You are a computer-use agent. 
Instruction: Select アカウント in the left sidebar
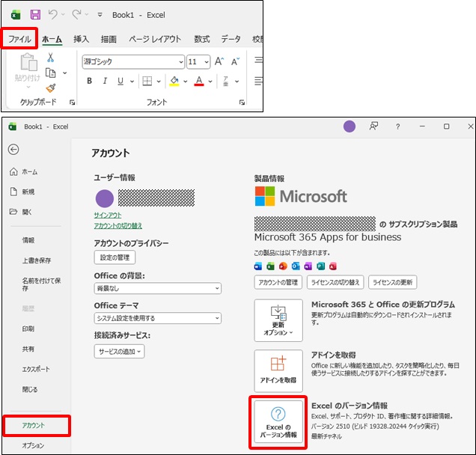(34, 425)
